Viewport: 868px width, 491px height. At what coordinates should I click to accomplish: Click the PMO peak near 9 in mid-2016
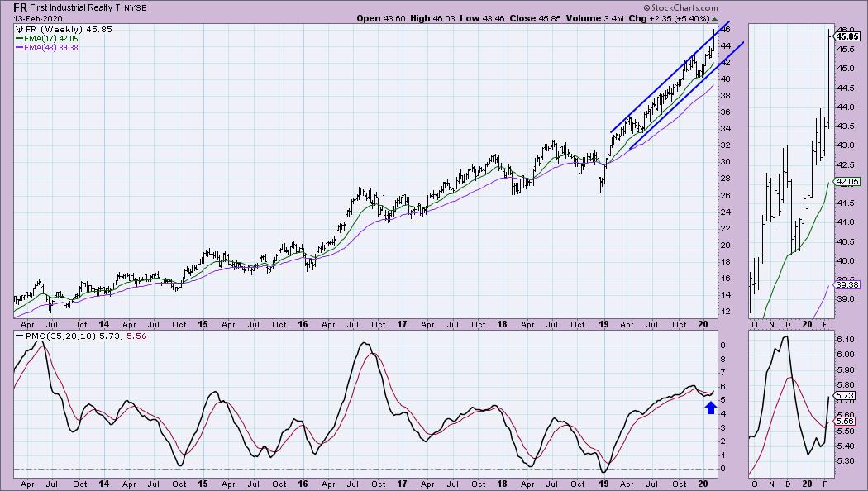coord(363,343)
